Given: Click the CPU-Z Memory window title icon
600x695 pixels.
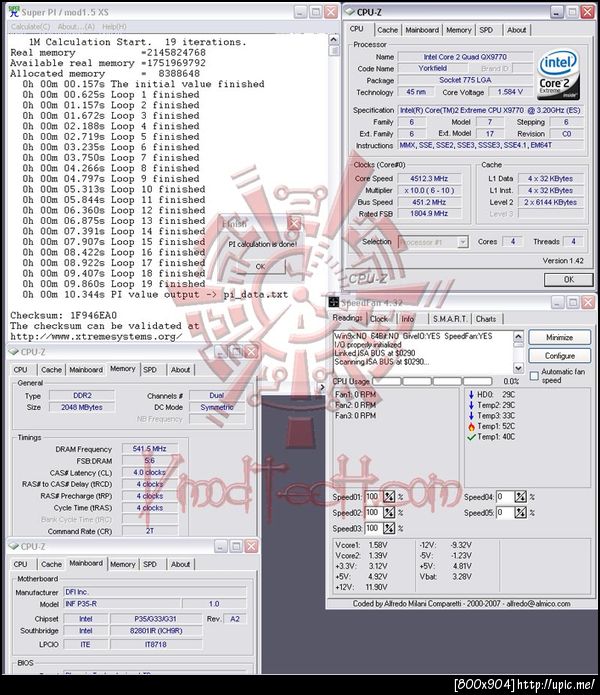Looking at the screenshot, I should click(13, 352).
